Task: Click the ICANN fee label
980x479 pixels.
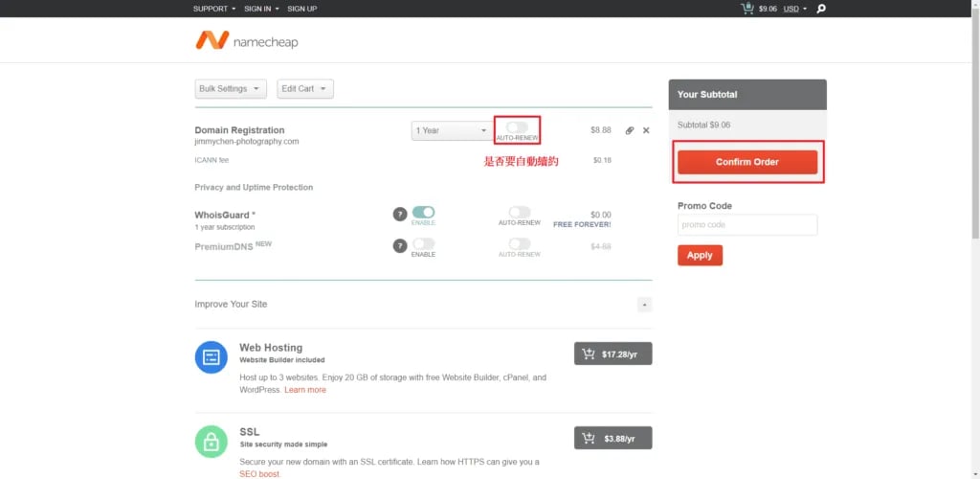Action: pos(212,160)
